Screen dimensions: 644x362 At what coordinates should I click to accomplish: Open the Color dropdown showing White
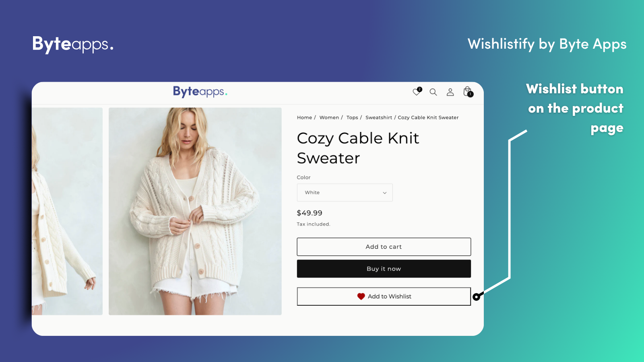tap(345, 193)
